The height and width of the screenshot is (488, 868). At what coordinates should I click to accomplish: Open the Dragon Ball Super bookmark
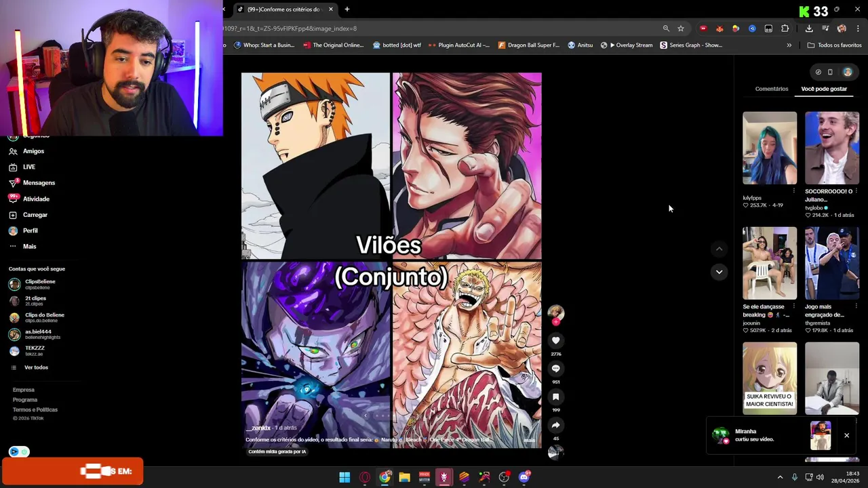[x=529, y=45]
